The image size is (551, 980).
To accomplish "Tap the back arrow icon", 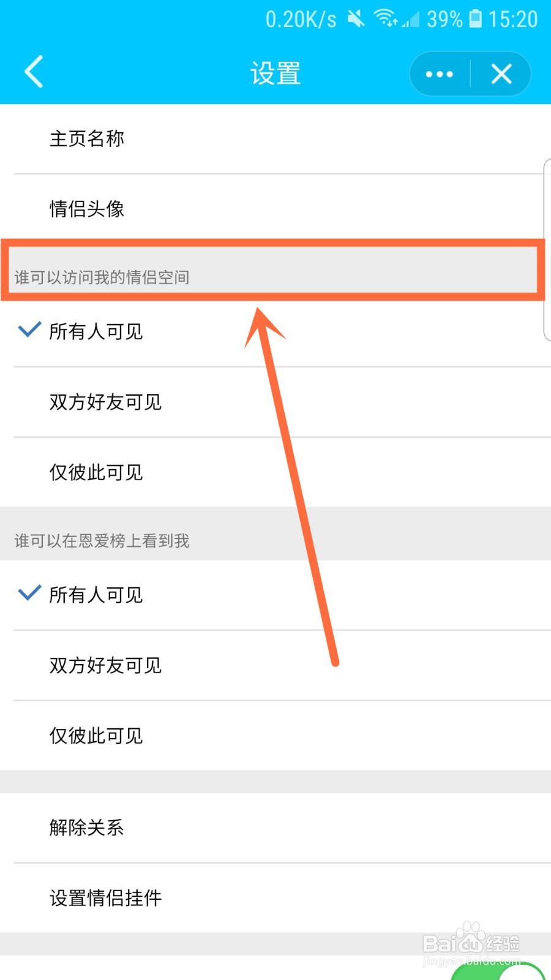I will coord(34,72).
